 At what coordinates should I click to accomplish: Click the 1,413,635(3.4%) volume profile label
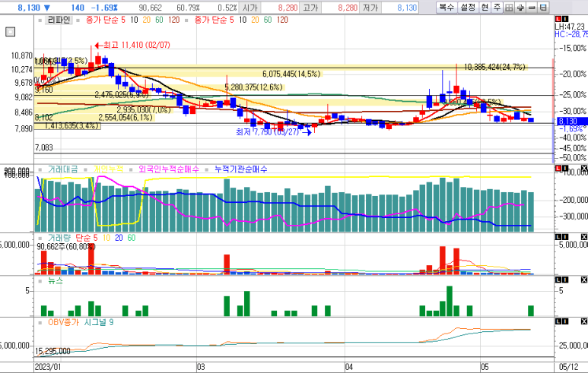click(x=72, y=126)
